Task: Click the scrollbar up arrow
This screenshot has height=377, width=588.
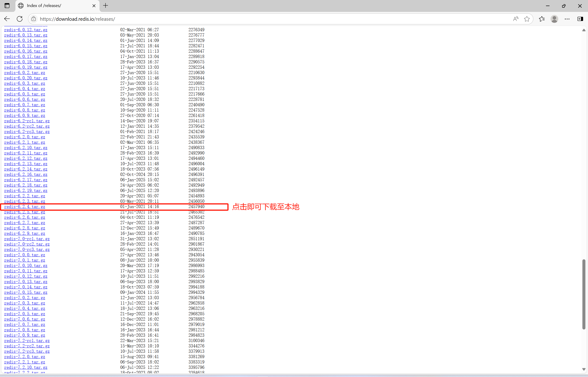Action: click(584, 30)
